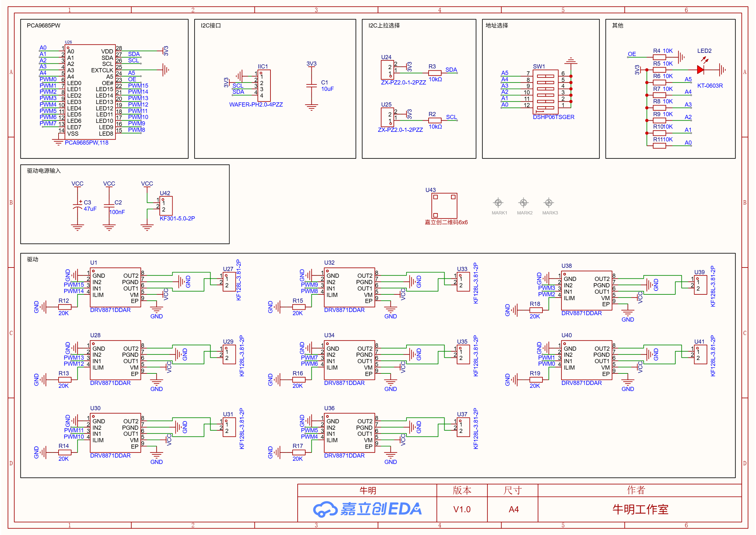Image resolution: width=756 pixels, height=535 pixels.
Task: Select the IIC1 WAFER-PH2.0-4PZZ connector symbol
Action: (x=264, y=86)
